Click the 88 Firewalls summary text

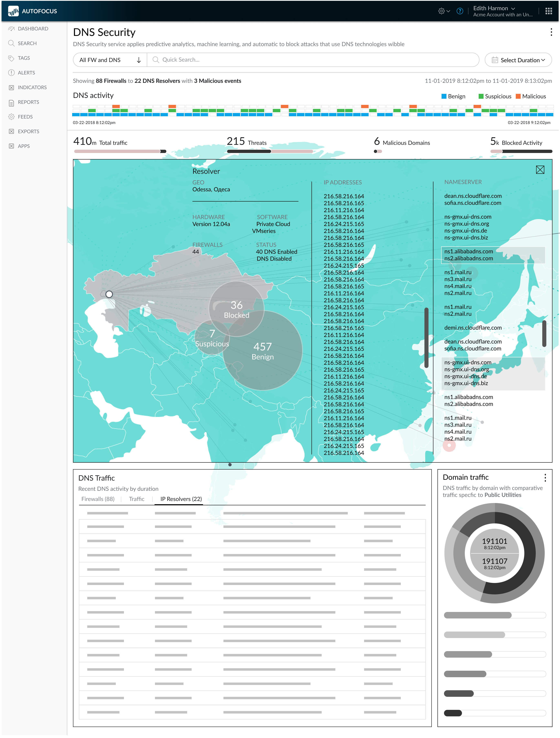coord(111,81)
